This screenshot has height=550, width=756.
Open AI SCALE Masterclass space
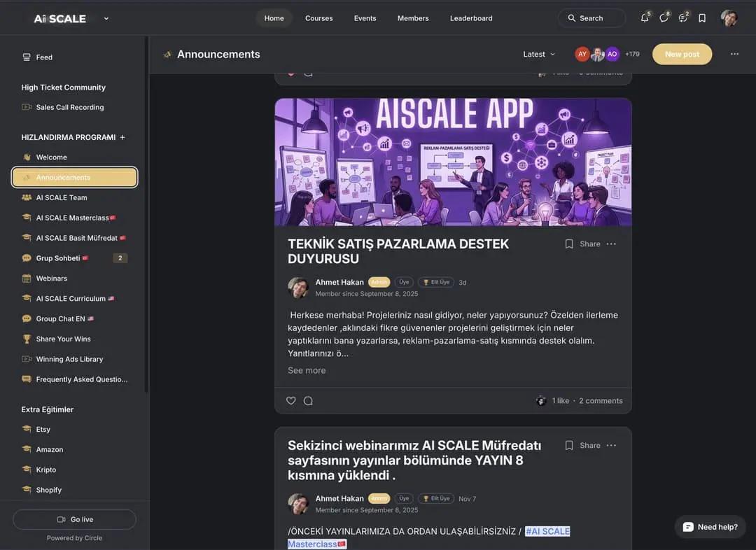75,218
